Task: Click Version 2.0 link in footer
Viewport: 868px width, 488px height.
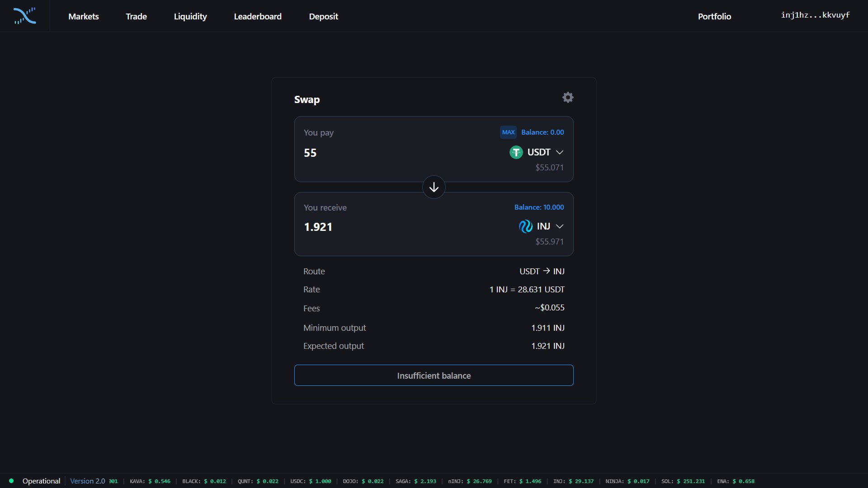Action: (x=87, y=481)
